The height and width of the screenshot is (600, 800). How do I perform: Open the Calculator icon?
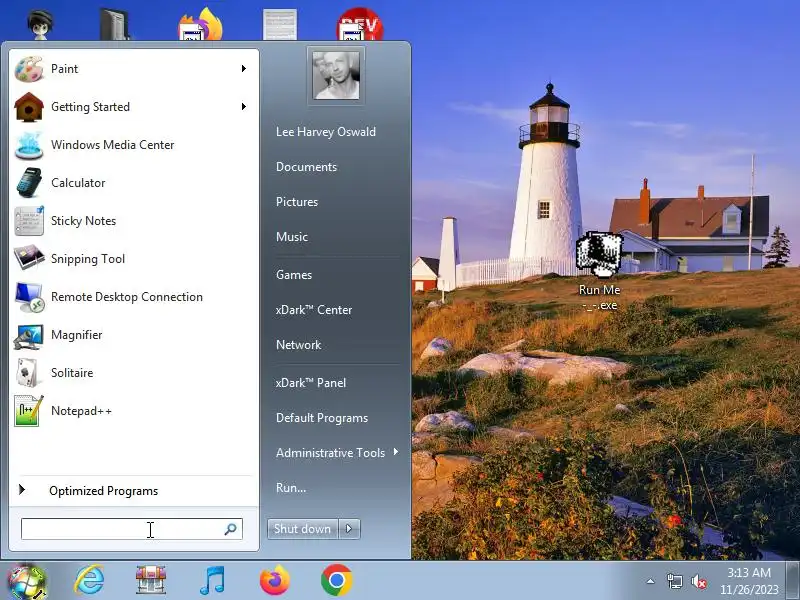point(29,183)
